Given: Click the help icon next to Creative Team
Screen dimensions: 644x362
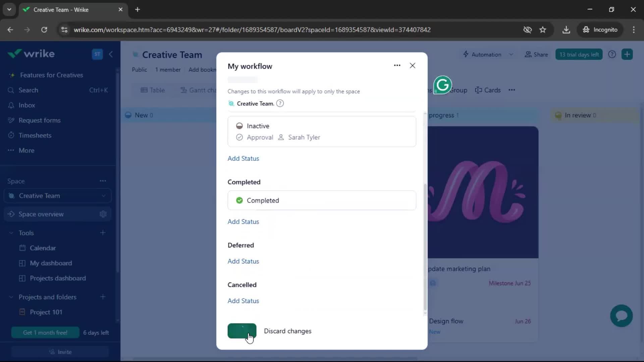Looking at the screenshot, I should (x=280, y=103).
